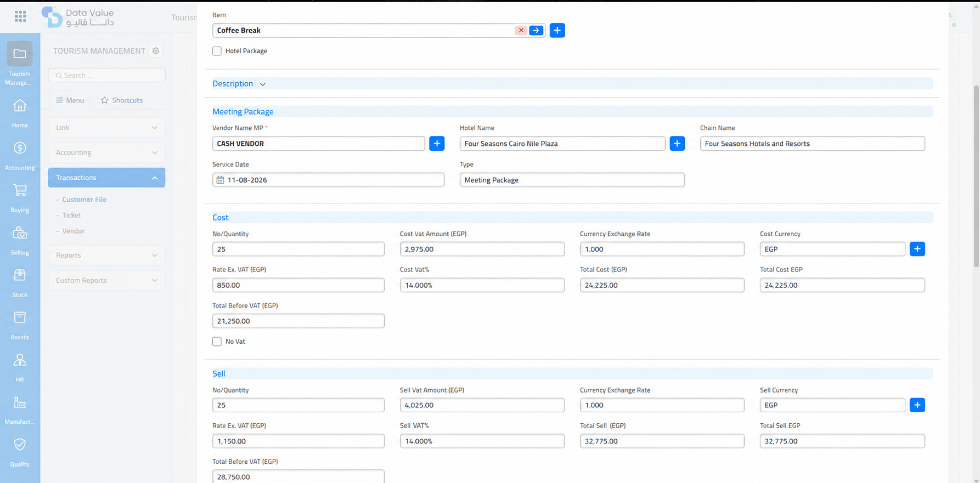Open Coffee Break item via arrow button

[x=536, y=31]
